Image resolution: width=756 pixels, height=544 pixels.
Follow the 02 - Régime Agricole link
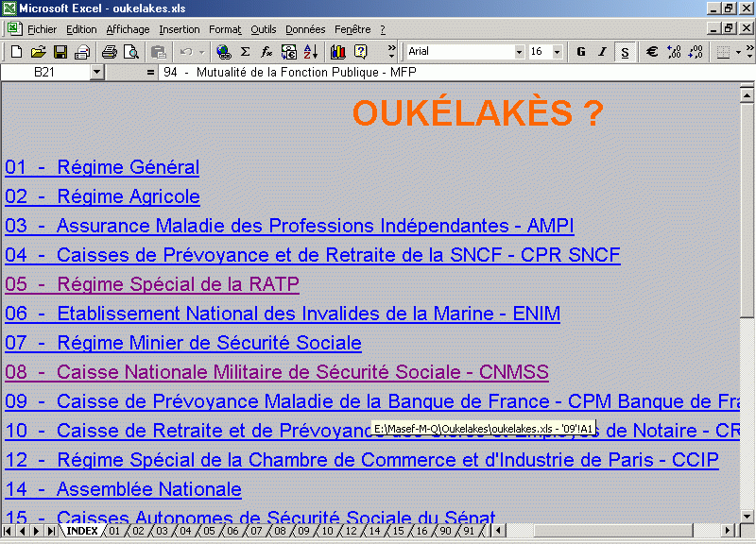coord(103,196)
